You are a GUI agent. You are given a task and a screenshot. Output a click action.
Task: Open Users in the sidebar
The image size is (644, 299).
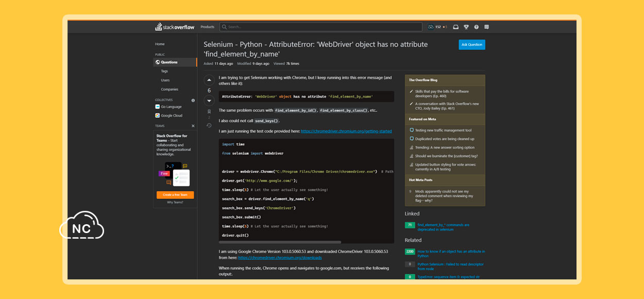coord(165,80)
